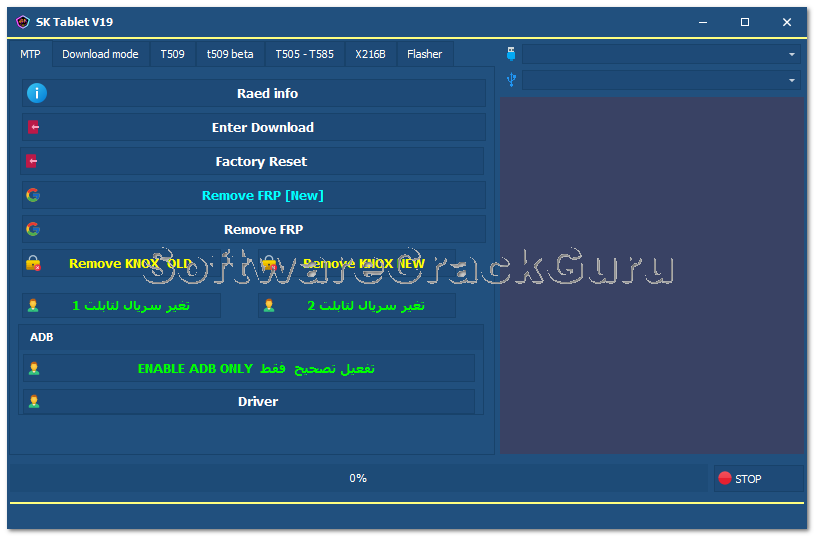Click ENABLE ADB ONLY button

[249, 369]
